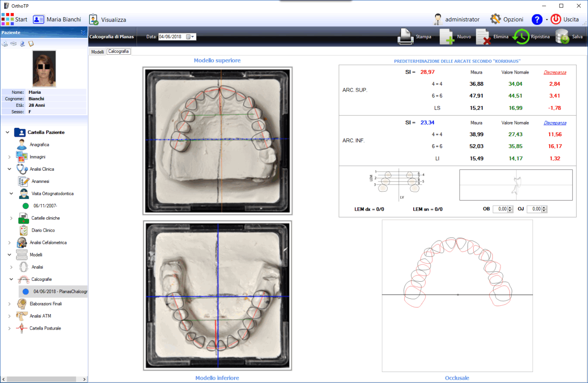588x383 pixels.
Task: Click the Salva button label
Action: (577, 37)
